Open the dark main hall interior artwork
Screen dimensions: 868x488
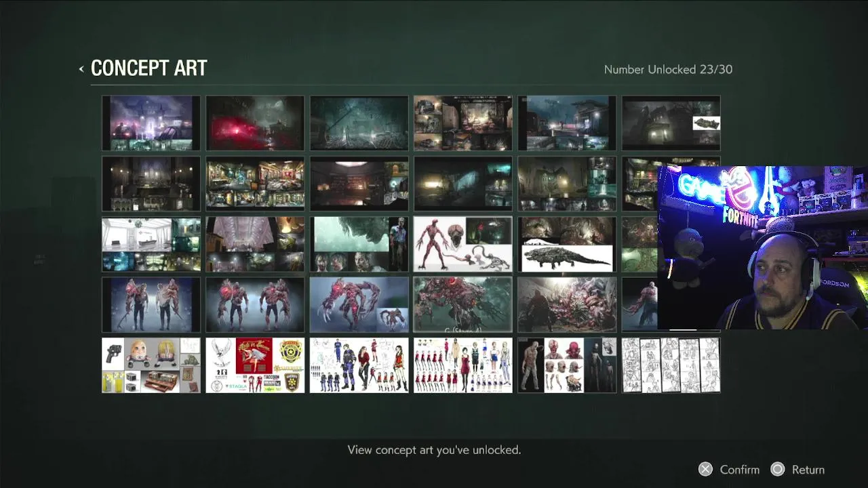click(151, 184)
